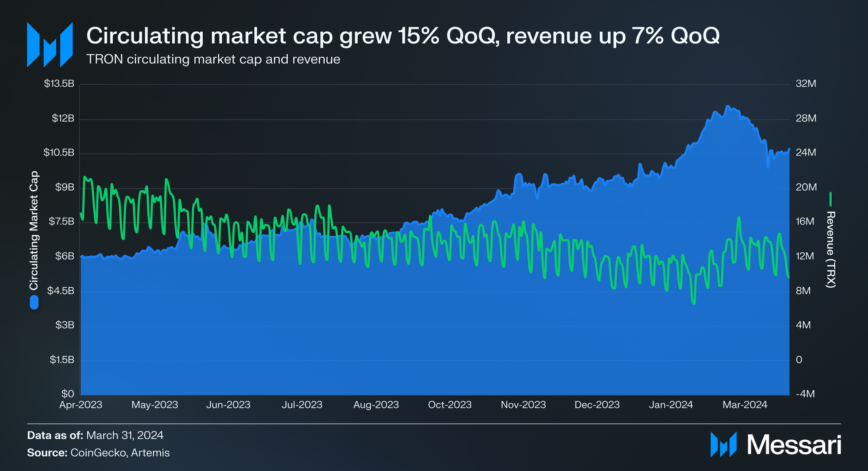Click the -4M right axis label
This screenshot has height=471, width=868.
click(x=805, y=394)
